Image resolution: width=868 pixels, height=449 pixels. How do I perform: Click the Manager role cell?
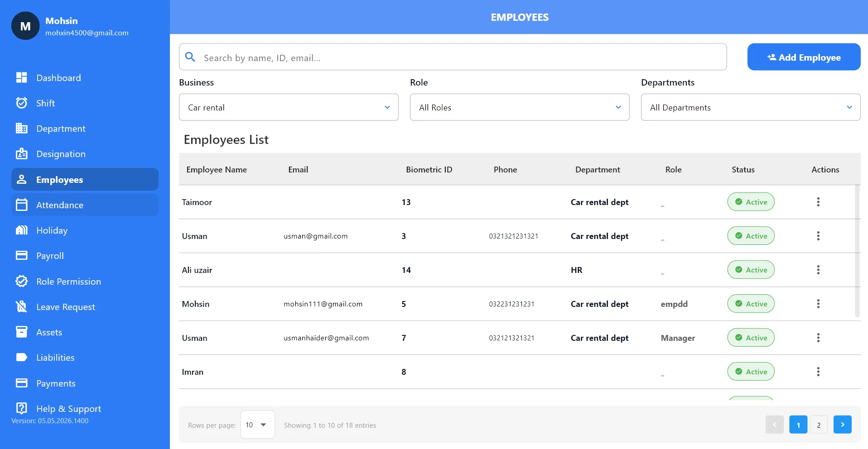(678, 338)
